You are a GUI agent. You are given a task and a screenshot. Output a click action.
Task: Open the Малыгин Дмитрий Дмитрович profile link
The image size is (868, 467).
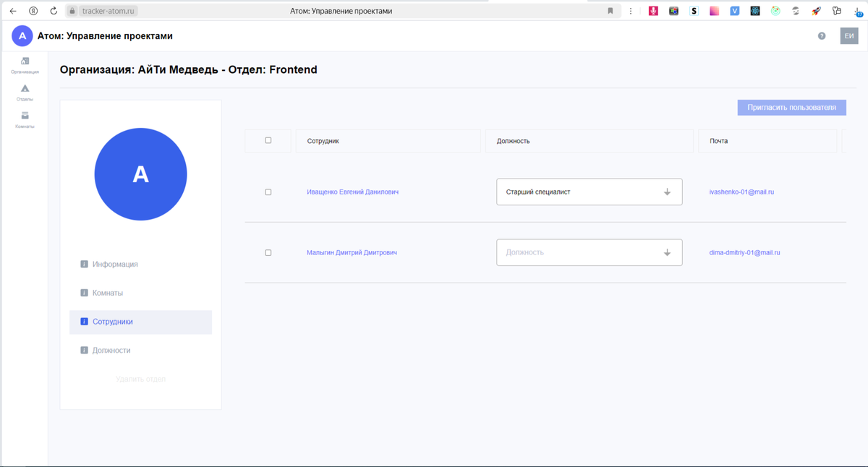352,253
